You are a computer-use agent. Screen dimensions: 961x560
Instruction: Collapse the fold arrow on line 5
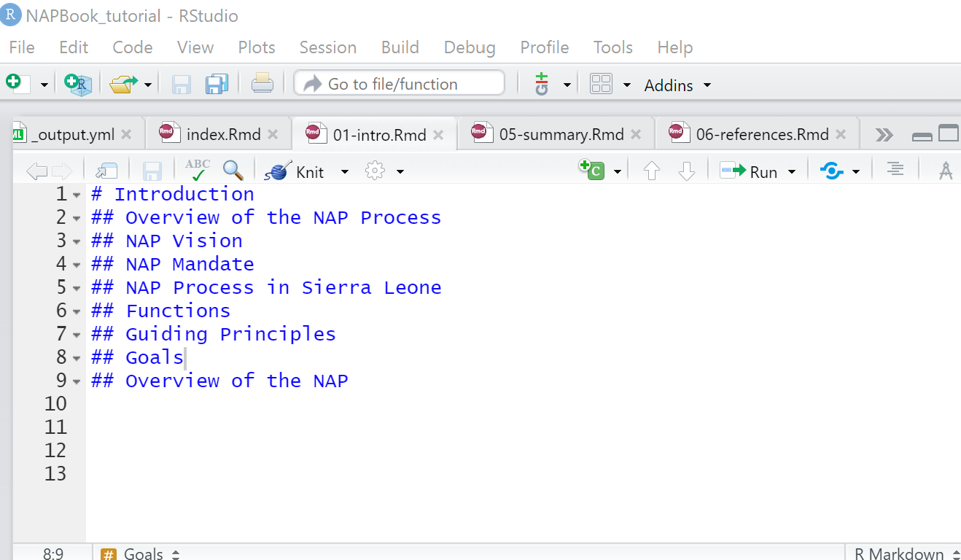point(77,288)
